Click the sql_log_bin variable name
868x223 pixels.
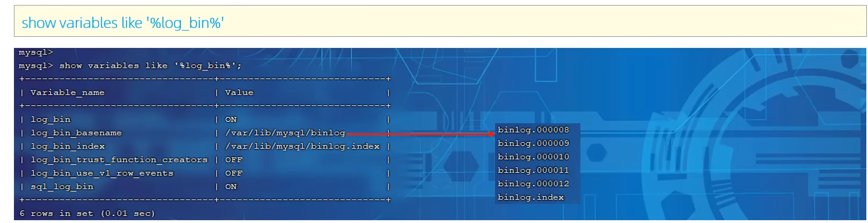tap(62, 187)
